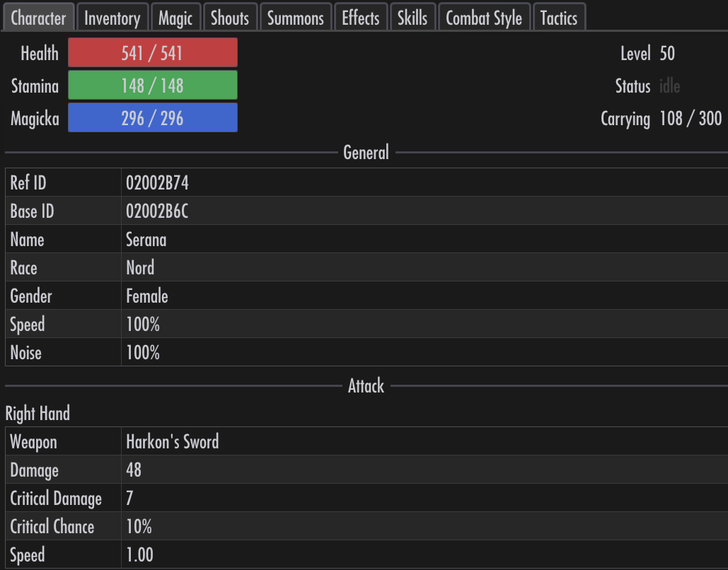Select the Ref ID value 02002B74
Image resolution: width=728 pixels, height=570 pixels.
157,183
